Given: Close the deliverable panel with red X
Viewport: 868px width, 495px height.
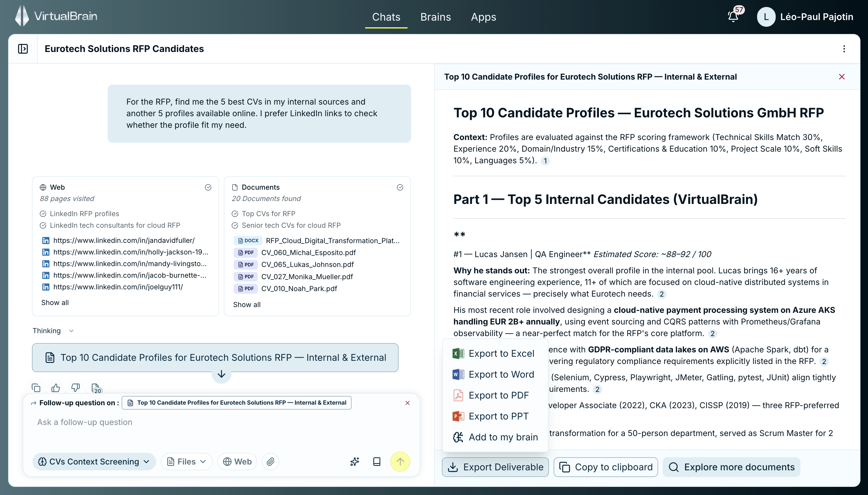Looking at the screenshot, I should 842,77.
